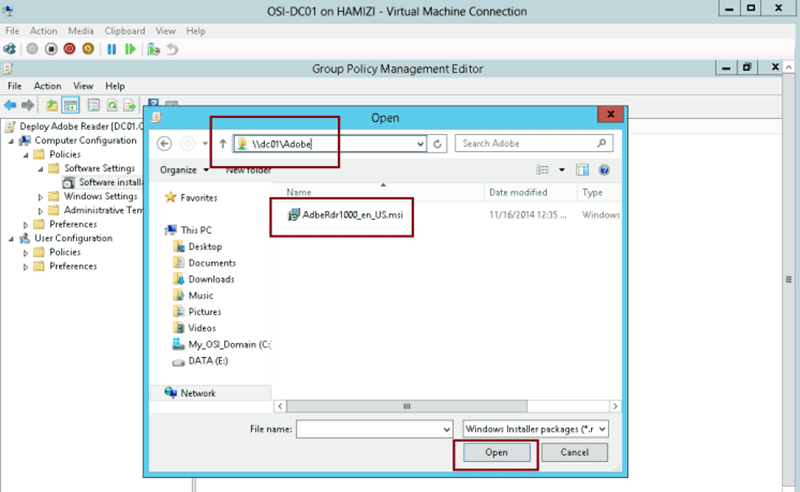Click the blue Help icon in Open dialog
This screenshot has width=800, height=492.
point(604,170)
